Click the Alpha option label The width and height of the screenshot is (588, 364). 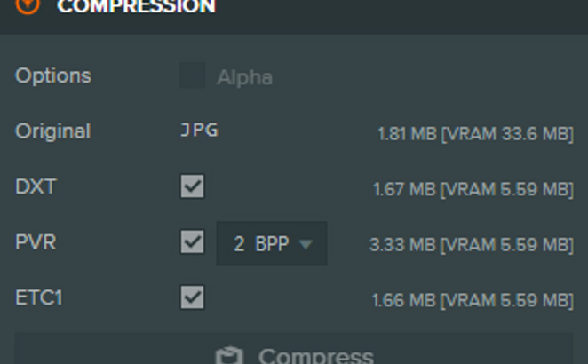pyautogui.click(x=244, y=77)
